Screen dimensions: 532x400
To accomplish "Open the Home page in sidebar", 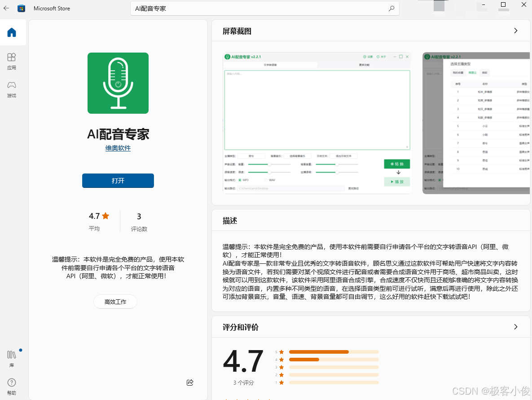I will tap(12, 33).
